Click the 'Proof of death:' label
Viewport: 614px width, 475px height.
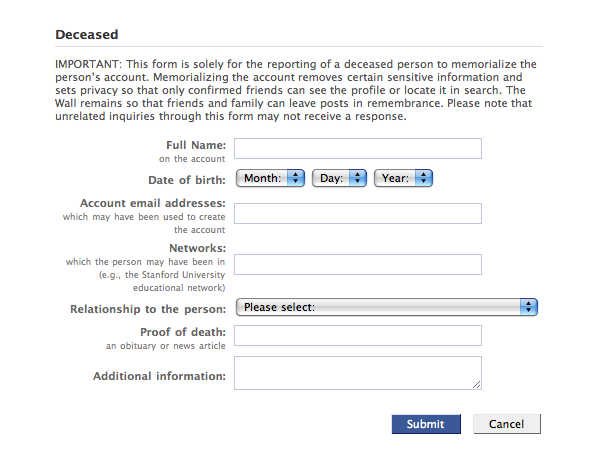[x=183, y=332]
